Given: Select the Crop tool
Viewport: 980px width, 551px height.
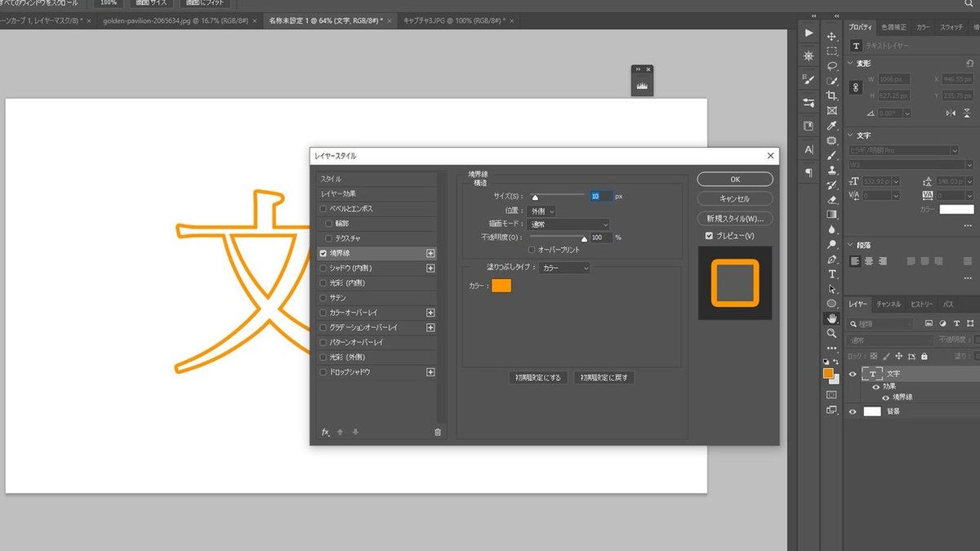Looking at the screenshot, I should (x=831, y=96).
